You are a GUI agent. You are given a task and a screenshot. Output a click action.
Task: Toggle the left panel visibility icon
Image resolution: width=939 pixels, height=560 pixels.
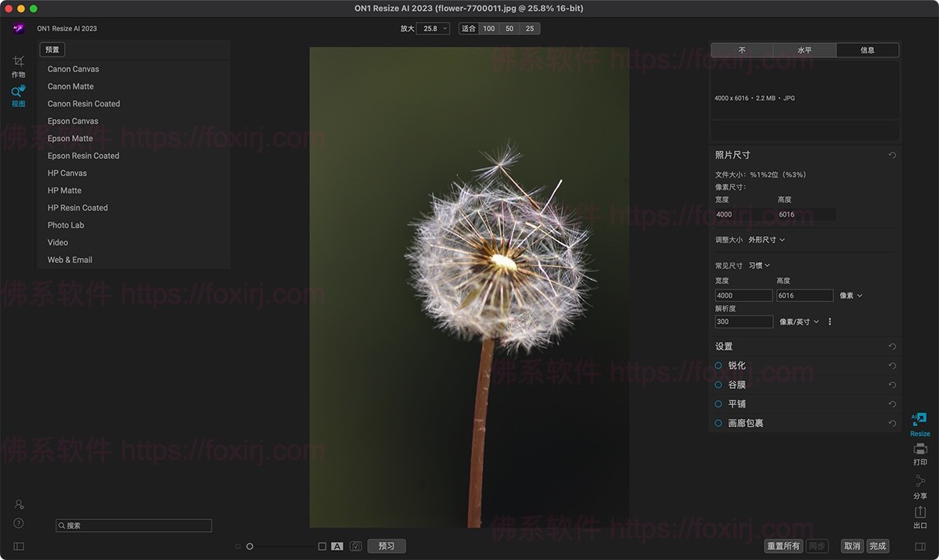tap(19, 546)
